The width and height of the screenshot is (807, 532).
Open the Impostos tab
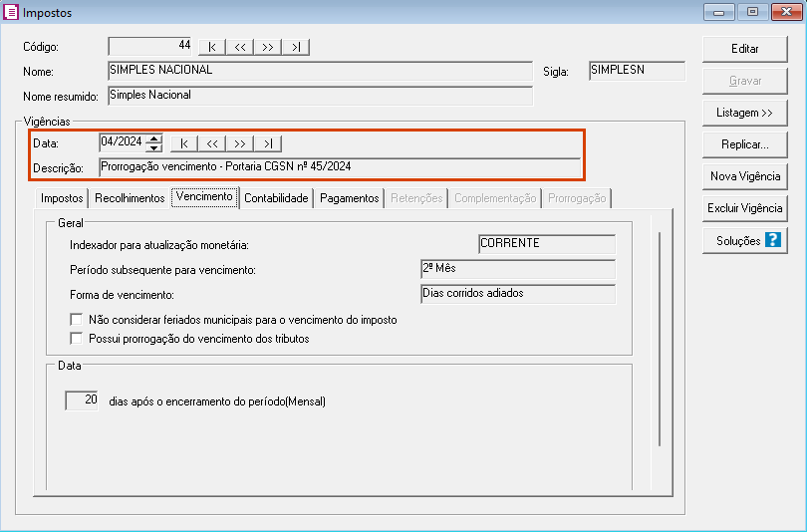pos(62,198)
